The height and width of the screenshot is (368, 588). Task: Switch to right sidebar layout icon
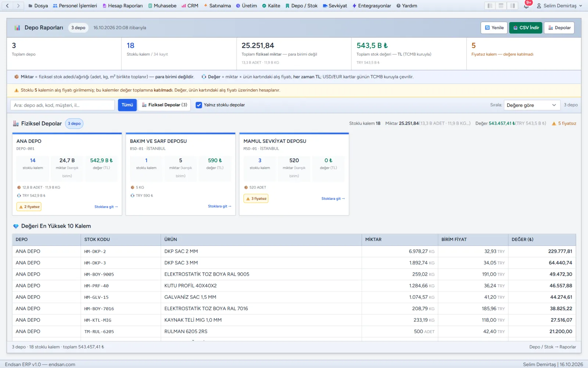(x=512, y=6)
